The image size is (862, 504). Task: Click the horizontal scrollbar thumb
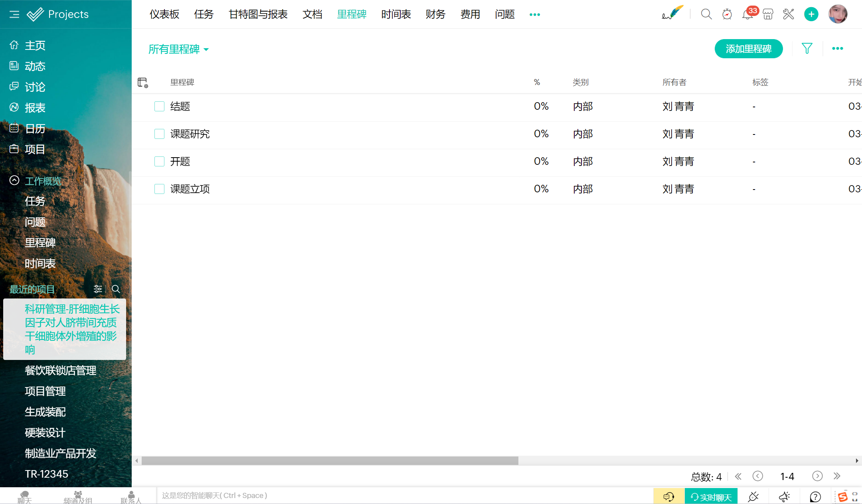(x=330, y=461)
